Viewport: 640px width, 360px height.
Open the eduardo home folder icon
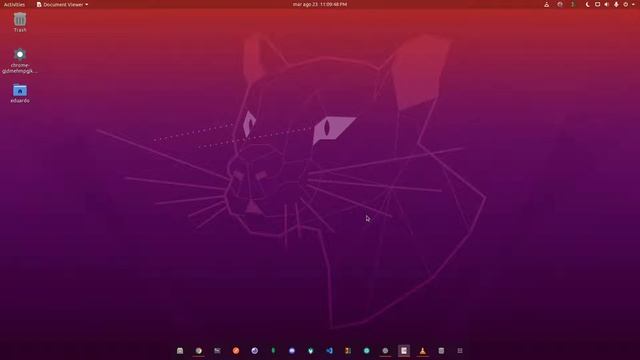pyautogui.click(x=20, y=90)
